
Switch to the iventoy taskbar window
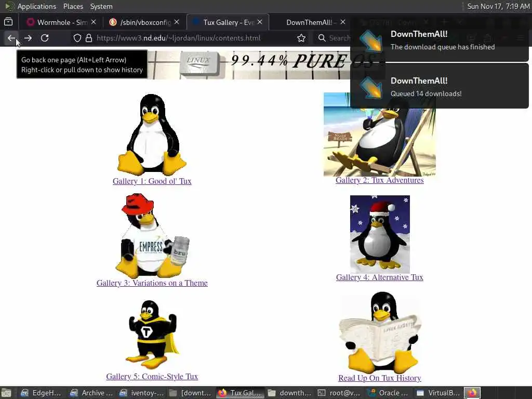click(141, 393)
